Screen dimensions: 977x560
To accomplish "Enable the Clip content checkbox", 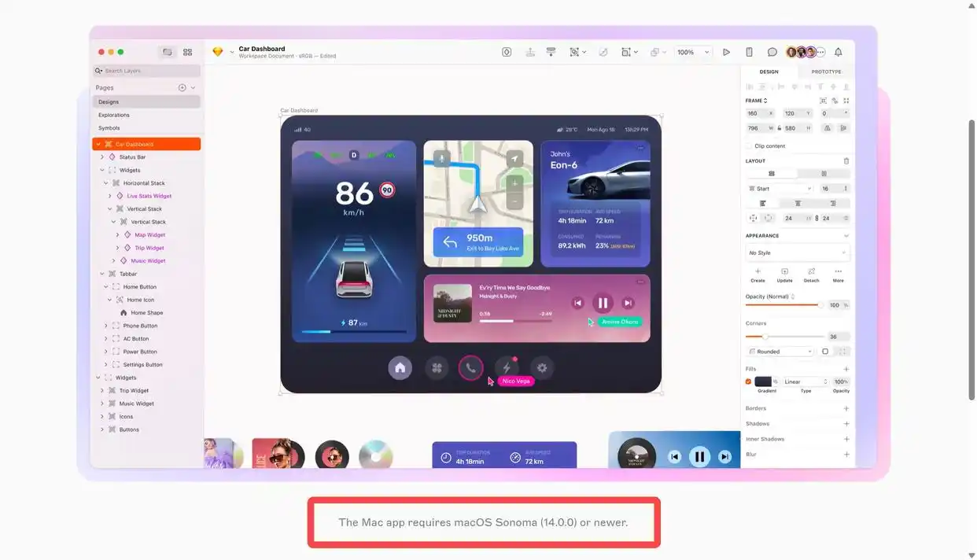I will tap(749, 146).
